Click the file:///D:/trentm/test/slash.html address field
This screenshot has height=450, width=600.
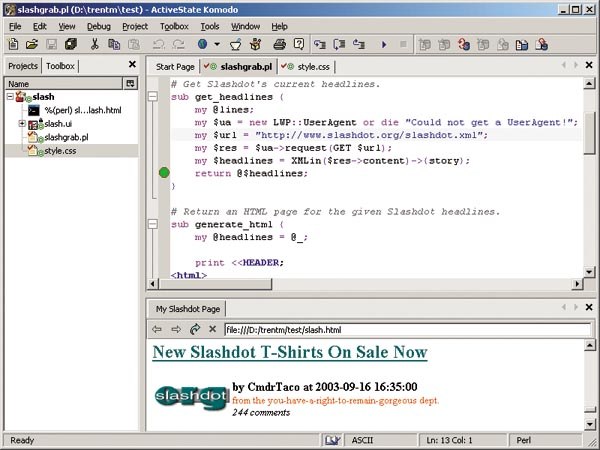(x=408, y=329)
